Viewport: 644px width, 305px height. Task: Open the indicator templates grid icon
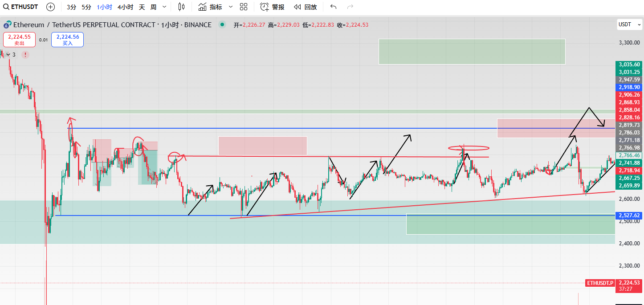pos(244,7)
